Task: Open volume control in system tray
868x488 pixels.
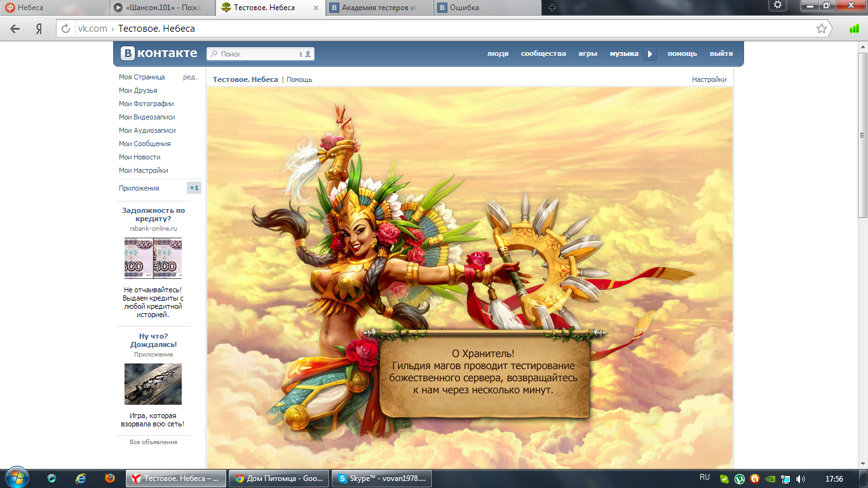Action: click(801, 479)
